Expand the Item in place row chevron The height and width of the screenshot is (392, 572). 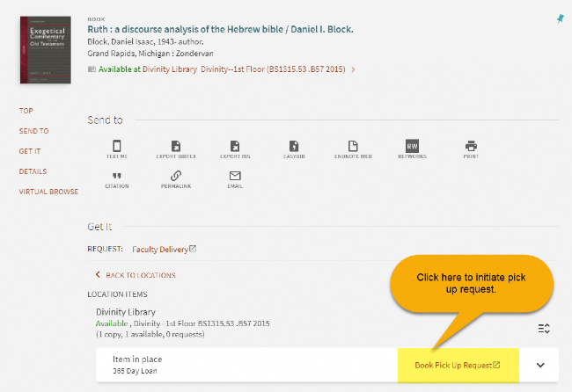(x=540, y=365)
